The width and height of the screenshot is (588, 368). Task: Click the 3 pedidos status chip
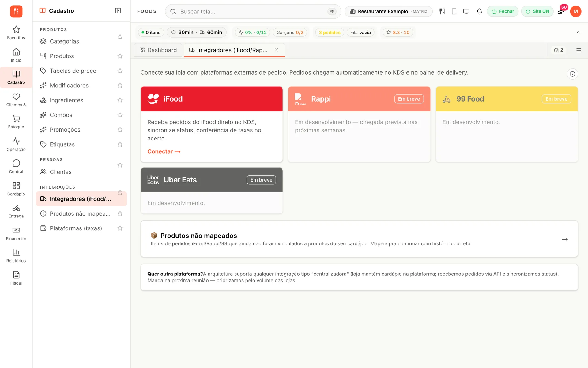point(330,32)
